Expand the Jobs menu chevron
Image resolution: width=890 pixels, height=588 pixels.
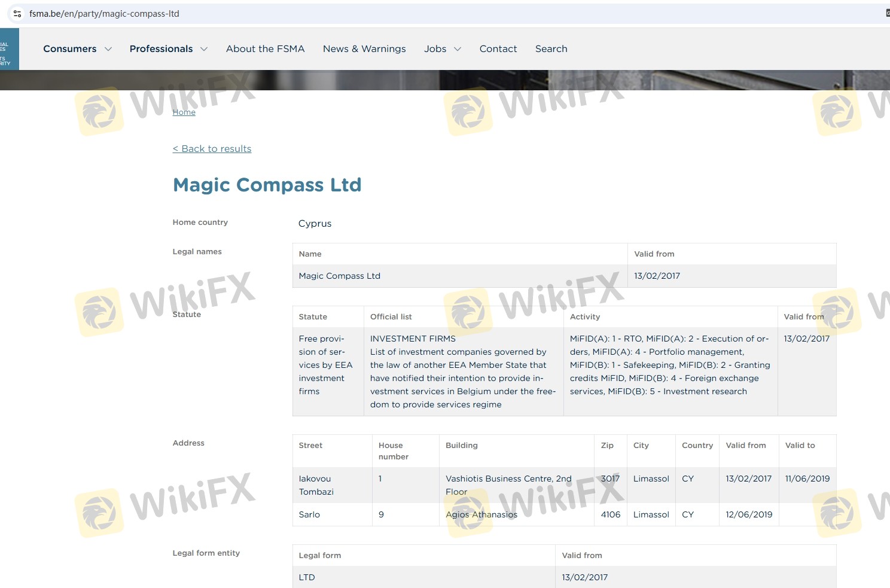458,49
